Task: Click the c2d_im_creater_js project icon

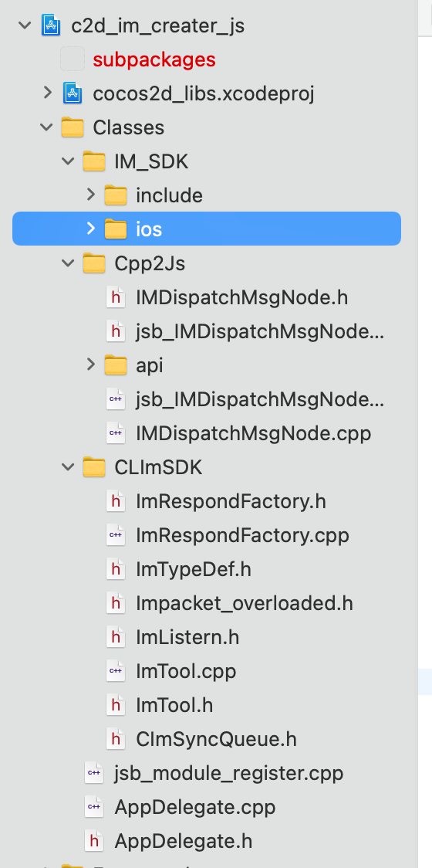Action: (51, 25)
